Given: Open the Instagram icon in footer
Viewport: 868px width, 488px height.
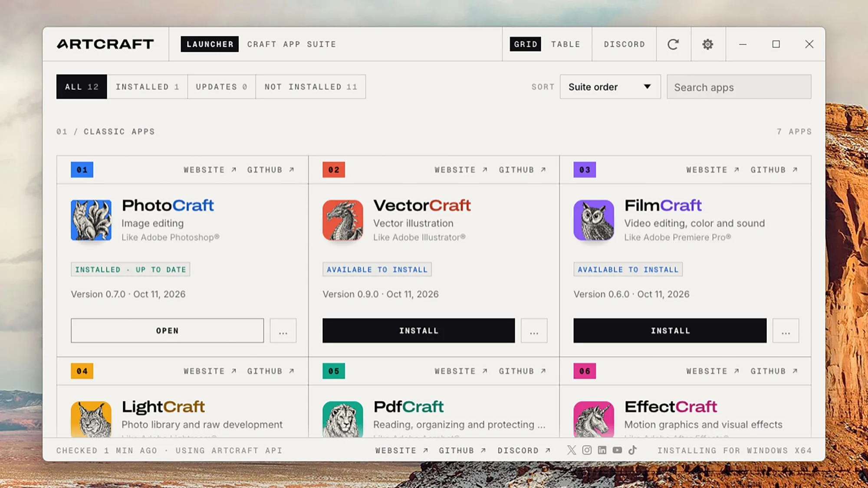Looking at the screenshot, I should coord(587,450).
